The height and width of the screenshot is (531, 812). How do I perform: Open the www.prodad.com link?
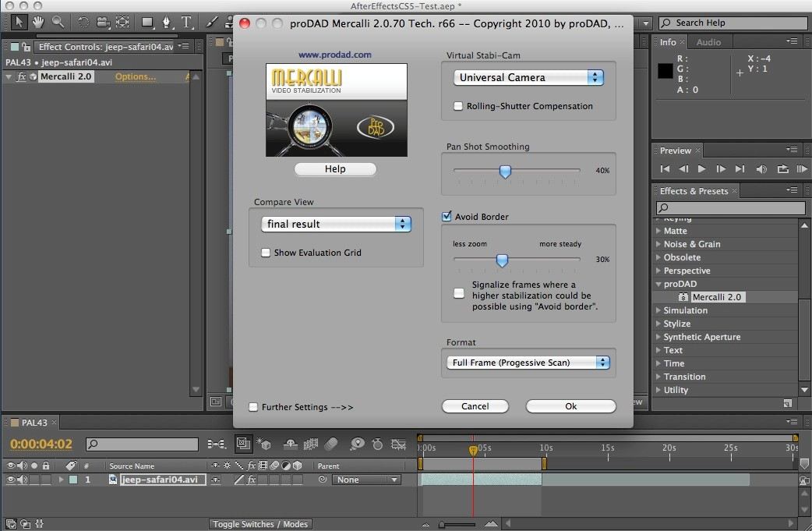334,55
